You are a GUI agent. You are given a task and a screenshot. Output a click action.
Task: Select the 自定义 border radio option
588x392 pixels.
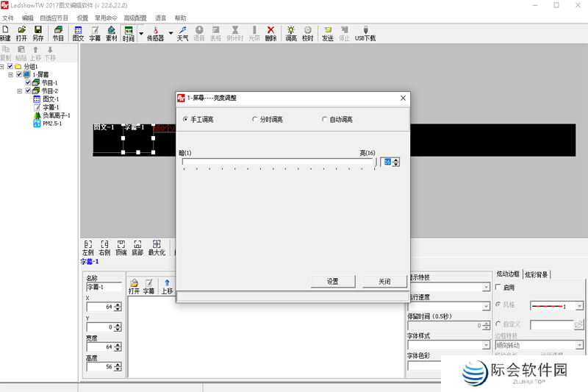click(498, 324)
